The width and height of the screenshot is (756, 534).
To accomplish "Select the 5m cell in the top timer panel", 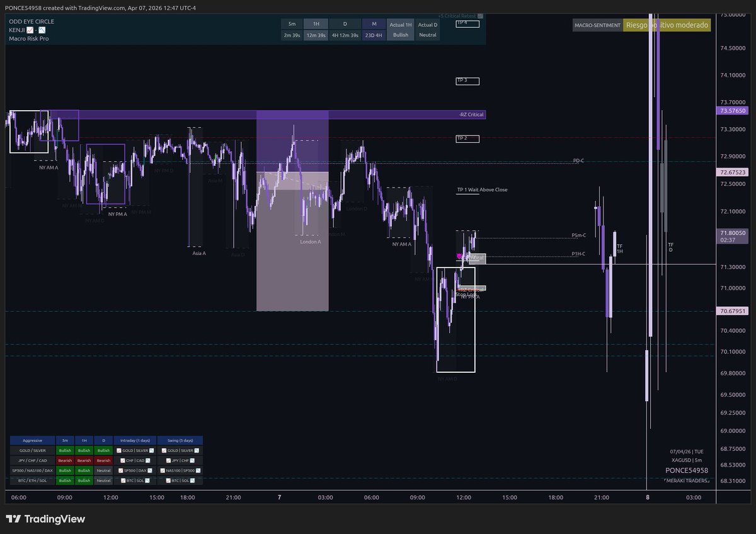I will coord(292,24).
